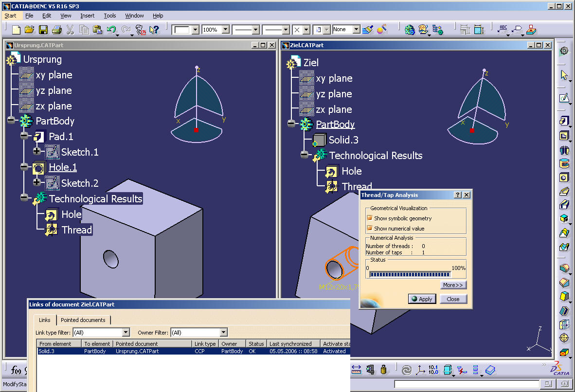Click the Apply button
Viewport: 575px width, 392px height.
click(422, 299)
